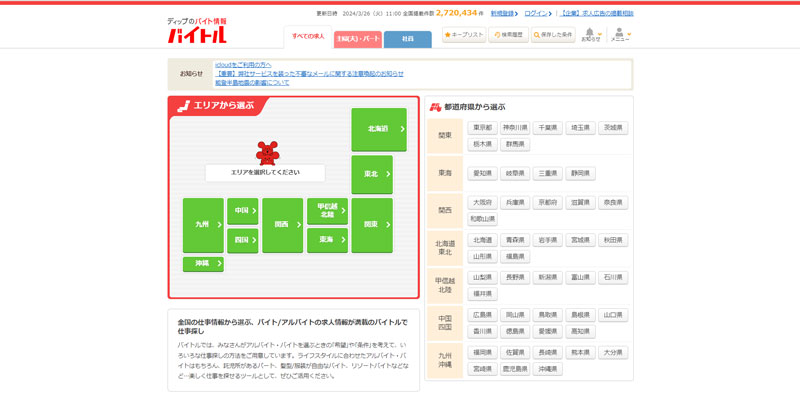Viewport: 800px width, 396px height.
Task: Open the お知らせ bell notifications
Action: click(x=591, y=35)
